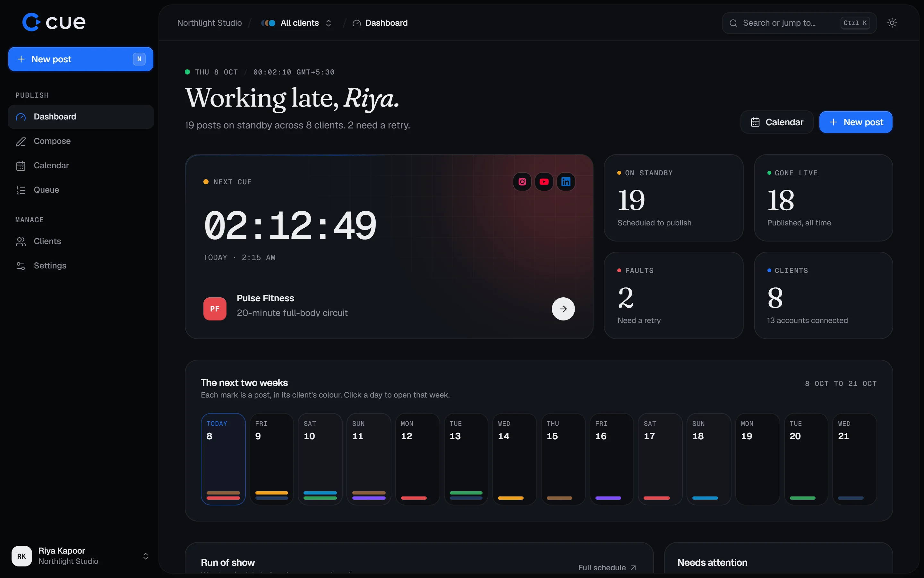Image resolution: width=924 pixels, height=578 pixels.
Task: Click the New post button beside Calendar
Action: click(x=856, y=122)
